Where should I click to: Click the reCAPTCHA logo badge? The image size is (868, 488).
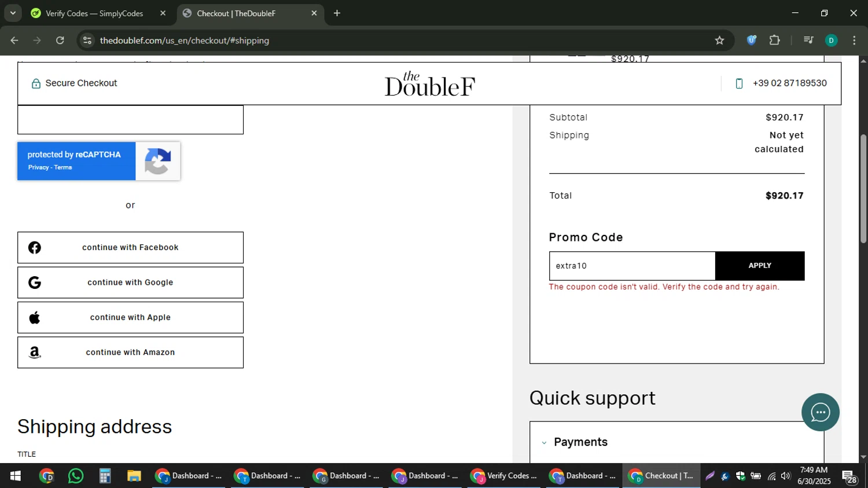pos(158,161)
